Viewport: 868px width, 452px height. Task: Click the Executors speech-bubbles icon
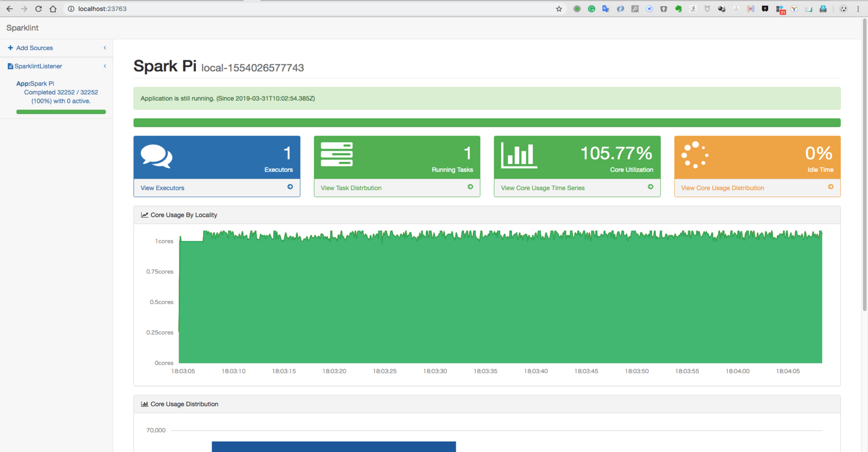[x=157, y=156]
